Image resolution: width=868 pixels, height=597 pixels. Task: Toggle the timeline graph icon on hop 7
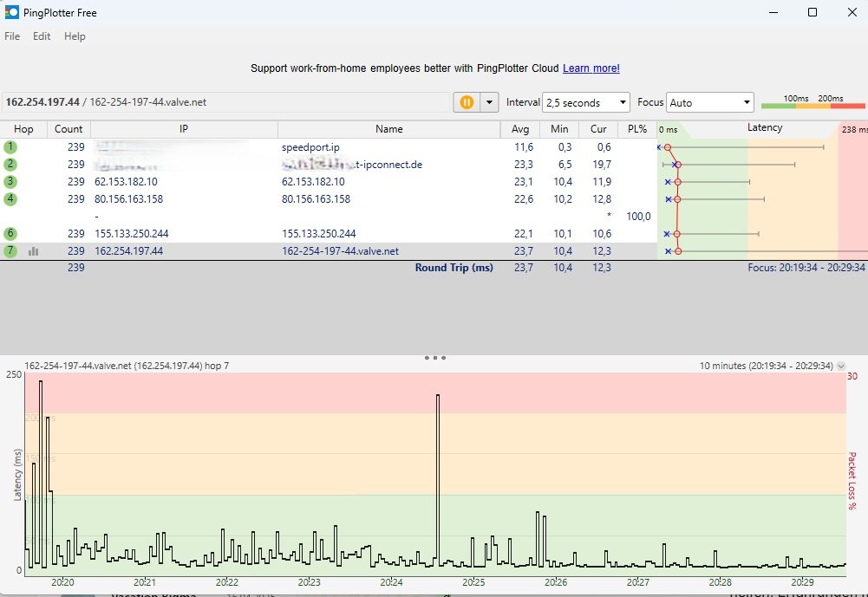(x=33, y=251)
